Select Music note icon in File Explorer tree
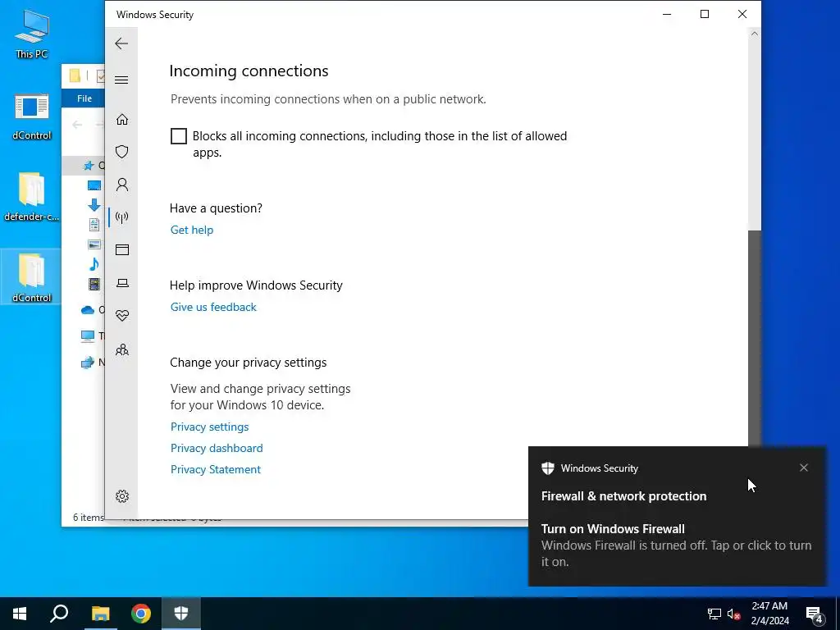The height and width of the screenshot is (630, 840). (x=94, y=264)
